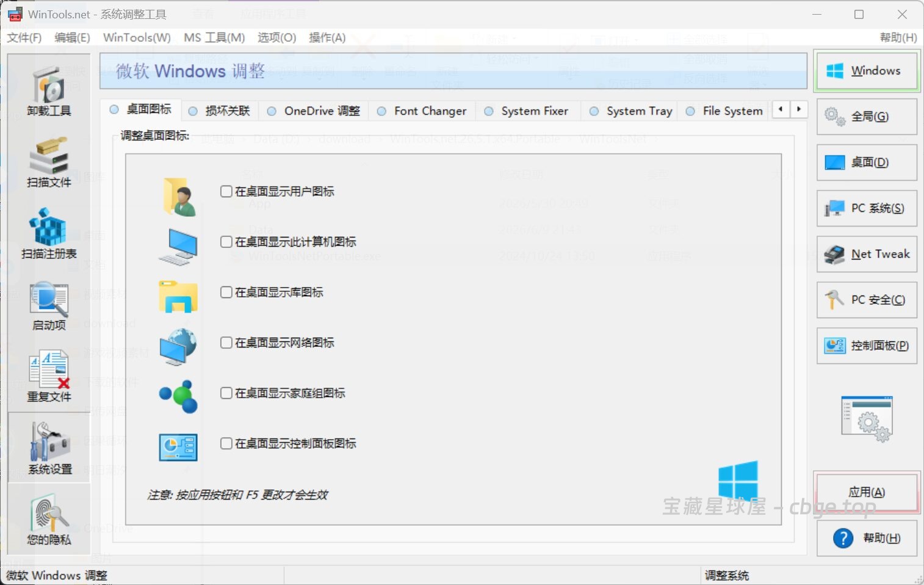Click status bar text 调整系统
This screenshot has width=924, height=585.
(x=726, y=575)
